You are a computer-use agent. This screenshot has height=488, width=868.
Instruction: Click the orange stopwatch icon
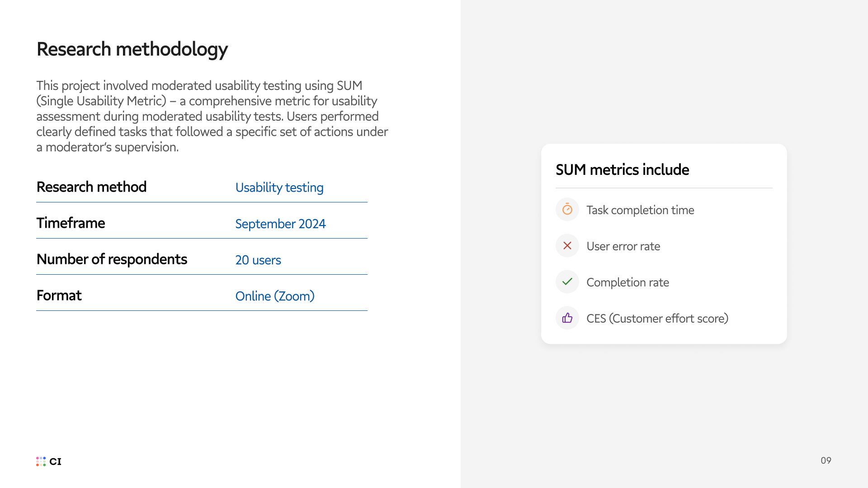[x=567, y=210]
